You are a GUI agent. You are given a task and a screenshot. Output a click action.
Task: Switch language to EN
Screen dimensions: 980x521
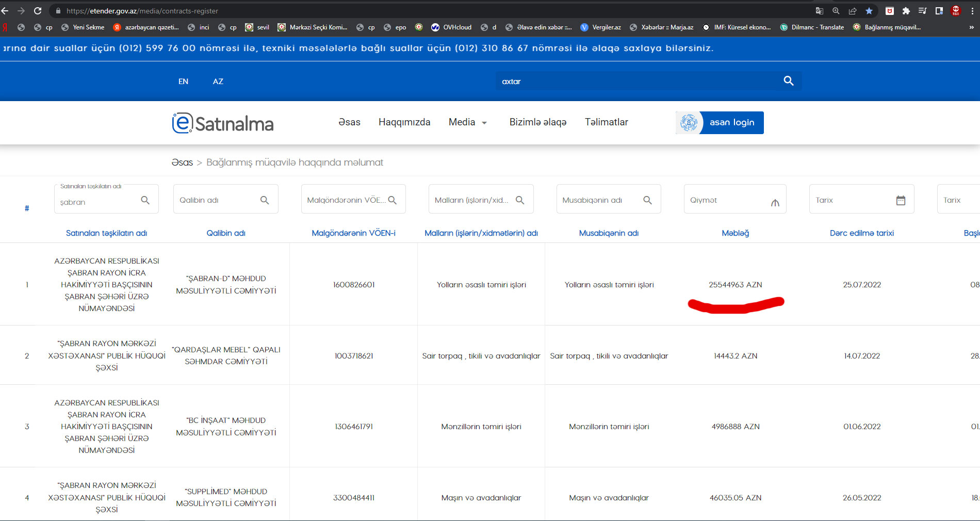coord(183,82)
